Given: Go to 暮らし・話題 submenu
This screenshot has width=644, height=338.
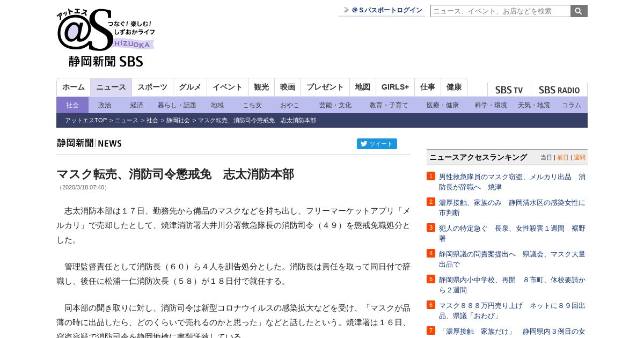Looking at the screenshot, I should pos(177,105).
